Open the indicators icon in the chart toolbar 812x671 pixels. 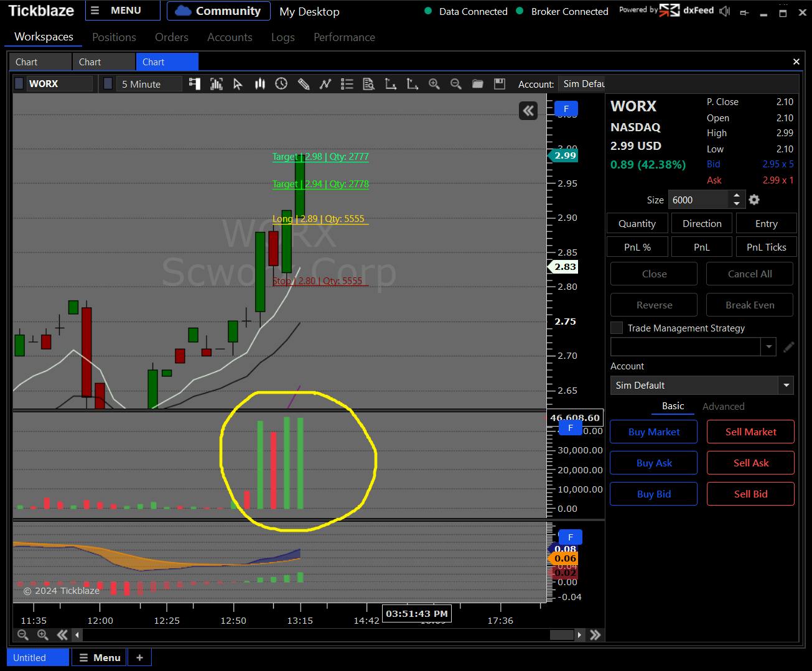click(x=217, y=84)
